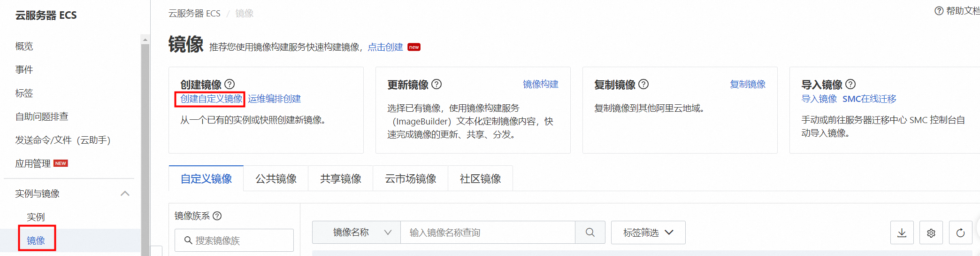Click help icon beside 更新镜像

pos(436,84)
